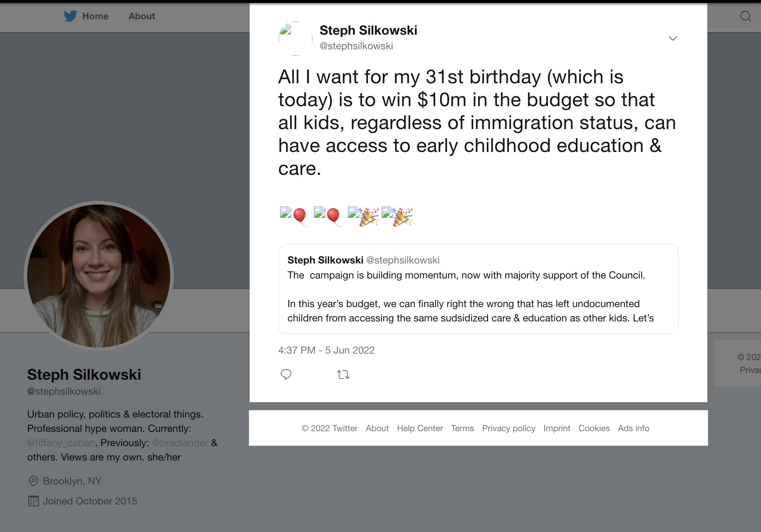This screenshot has height=532, width=761.
Task: Open the Home nav item
Action: pyautogui.click(x=95, y=16)
